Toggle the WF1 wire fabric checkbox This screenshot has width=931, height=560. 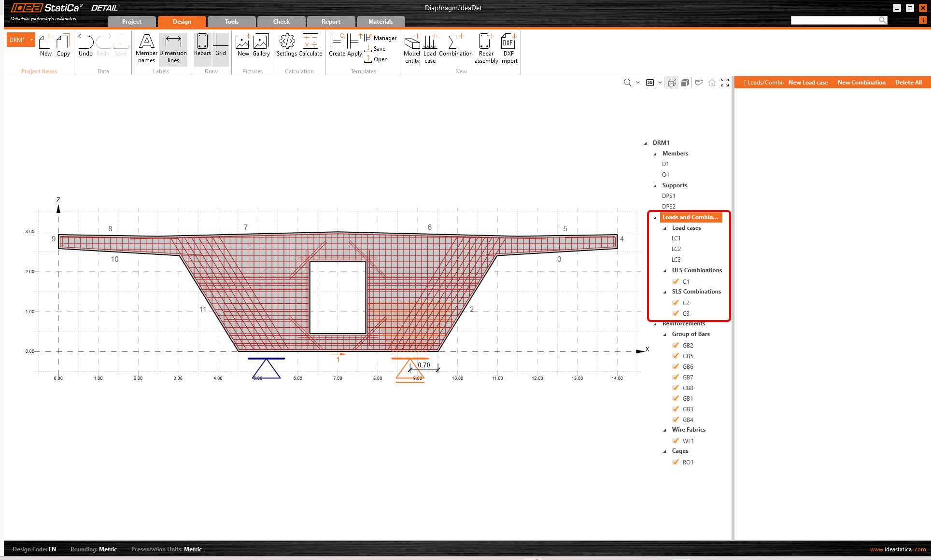click(676, 441)
